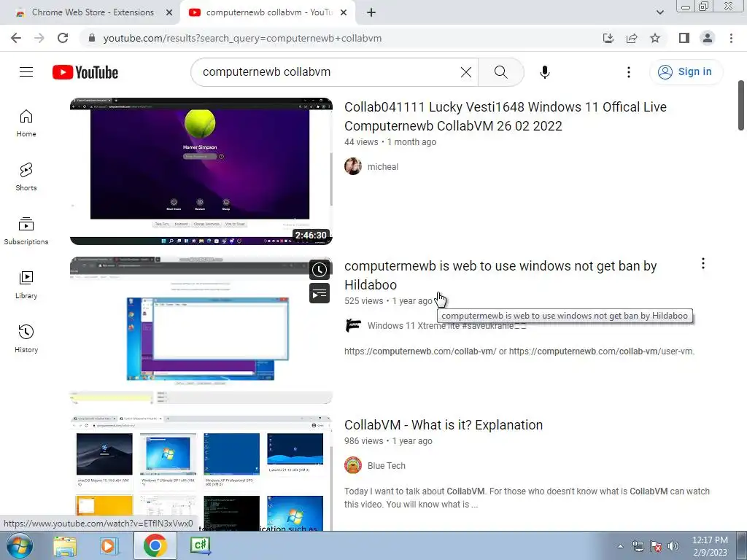
Task: Open Chrome three-dot menu
Action: tap(731, 38)
